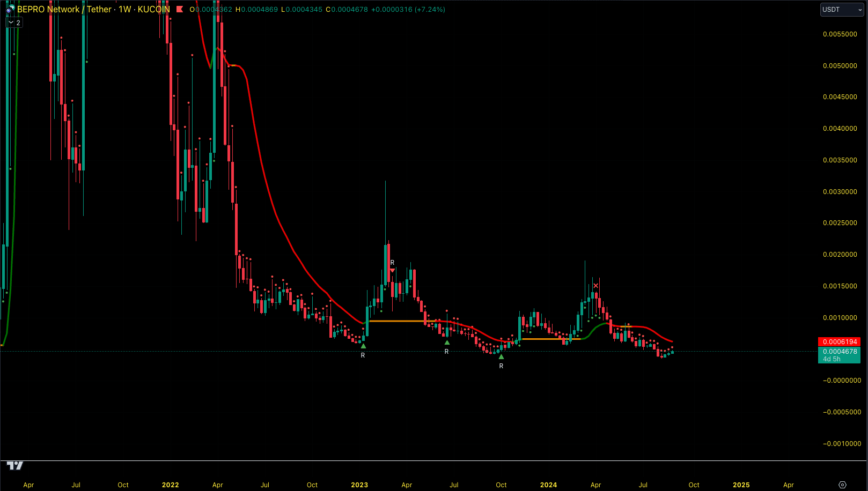This screenshot has height=491, width=868.
Task: Open the USDT currency dropdown
Action: [x=842, y=10]
